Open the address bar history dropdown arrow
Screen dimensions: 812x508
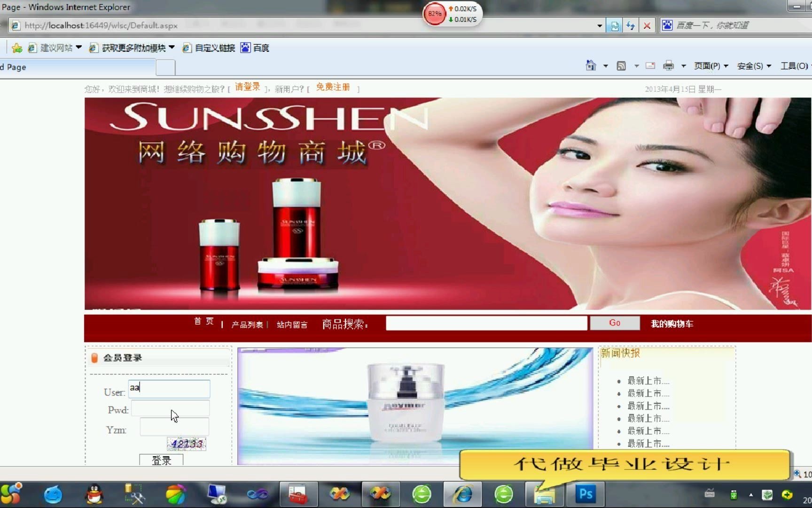(x=599, y=25)
